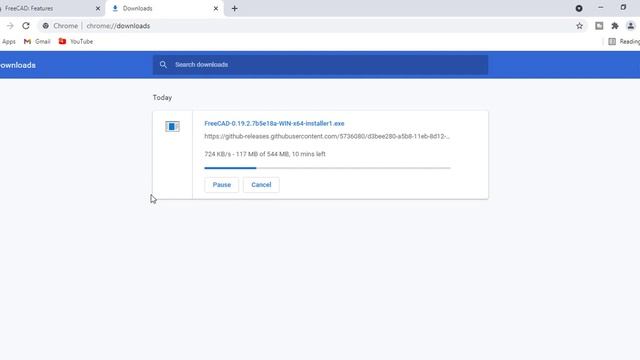Open the Extensions puzzle icon
Viewport: 640px width, 360px height.
(x=615, y=26)
